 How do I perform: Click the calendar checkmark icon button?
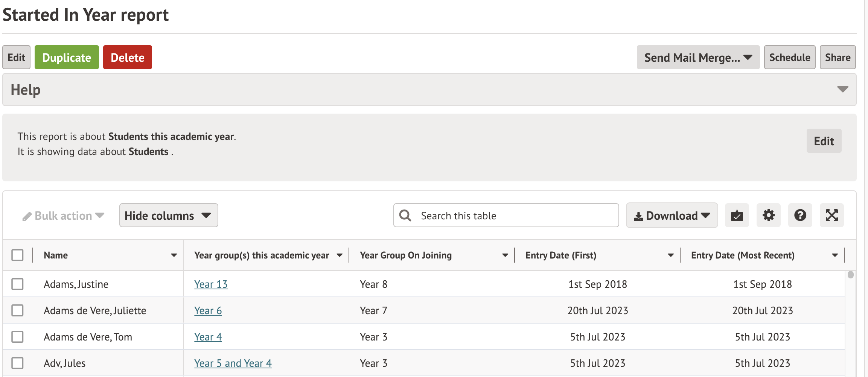737,216
